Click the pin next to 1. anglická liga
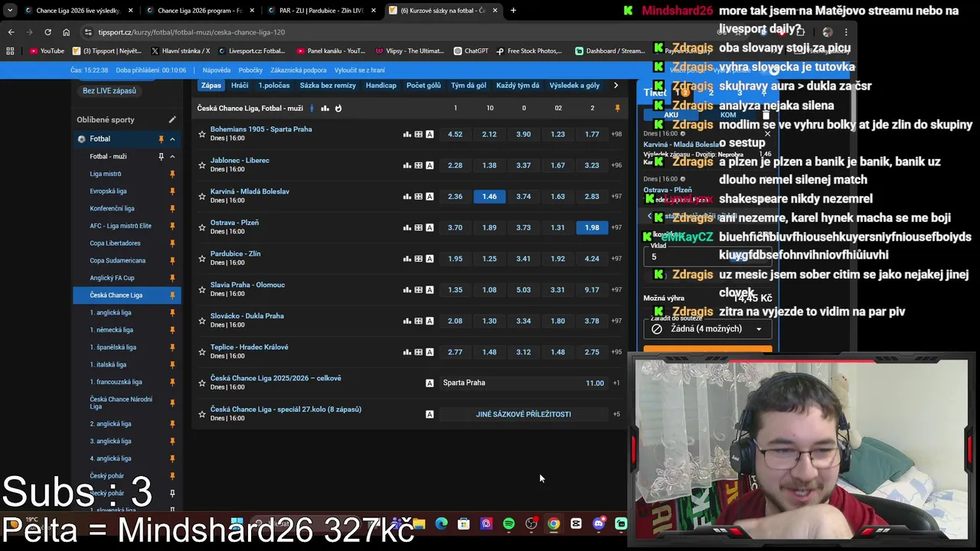The height and width of the screenshot is (551, 980). [x=172, y=312]
